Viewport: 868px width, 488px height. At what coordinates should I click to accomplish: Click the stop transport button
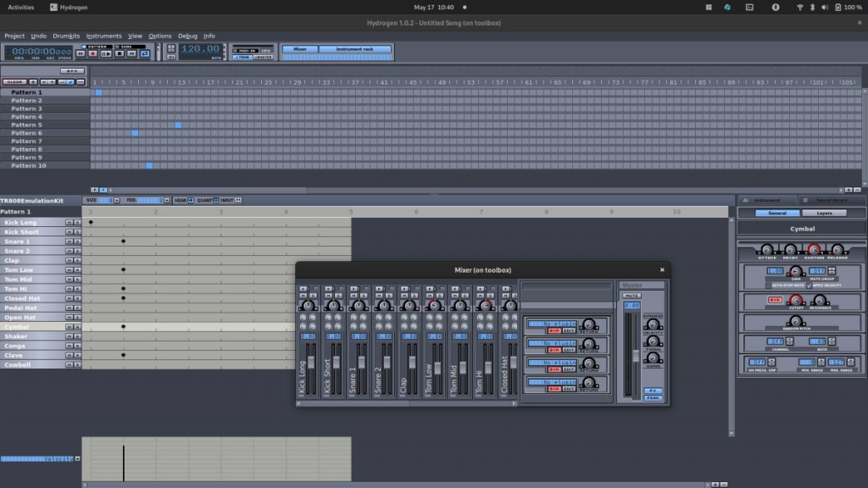[x=119, y=53]
